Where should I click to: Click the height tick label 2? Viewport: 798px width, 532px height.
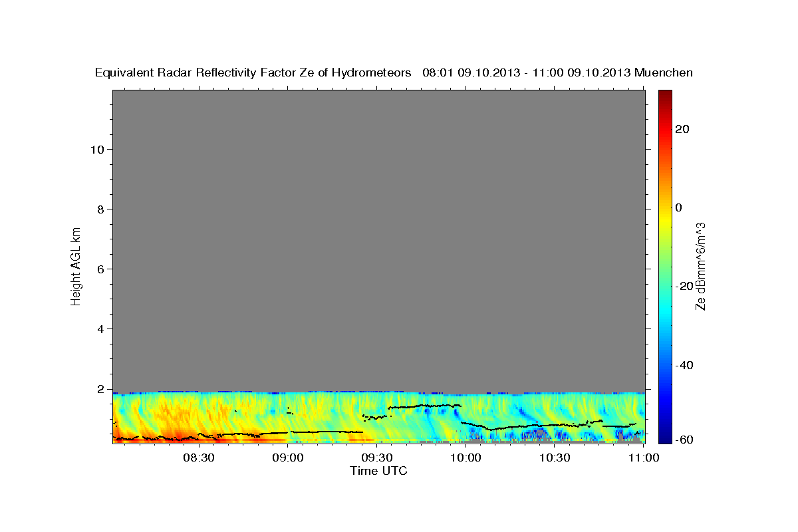coord(101,389)
